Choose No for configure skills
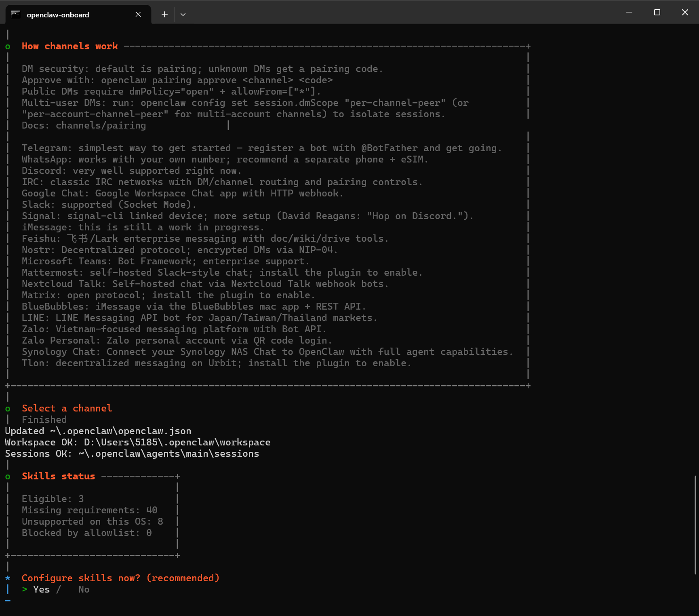The width and height of the screenshot is (699, 616). point(84,589)
